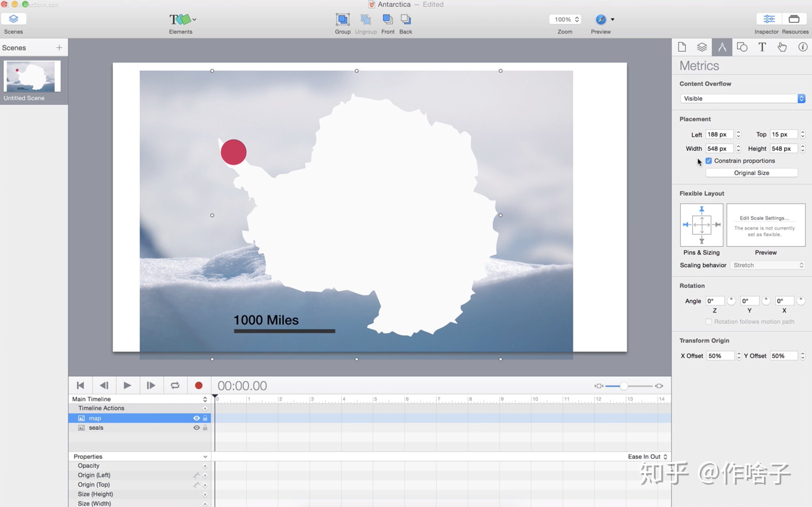Uncheck Constrain proportions
Screen dimensions: 812x507
(709, 161)
